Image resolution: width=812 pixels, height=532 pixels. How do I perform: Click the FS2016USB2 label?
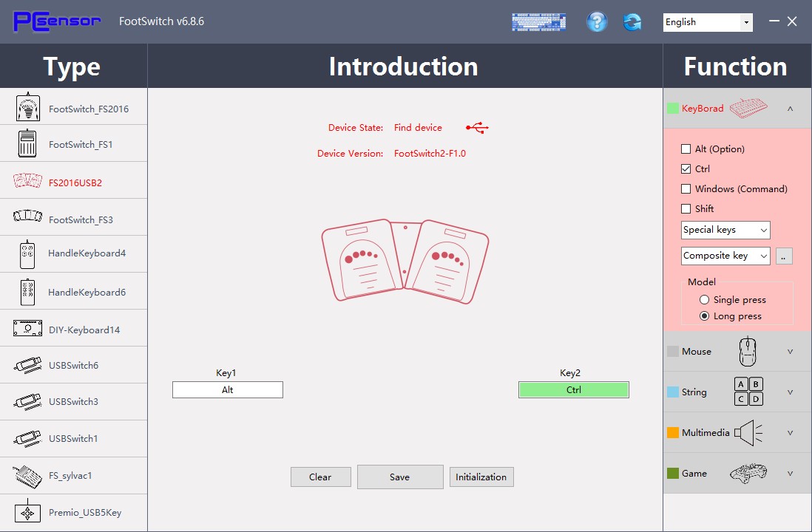[x=75, y=183]
